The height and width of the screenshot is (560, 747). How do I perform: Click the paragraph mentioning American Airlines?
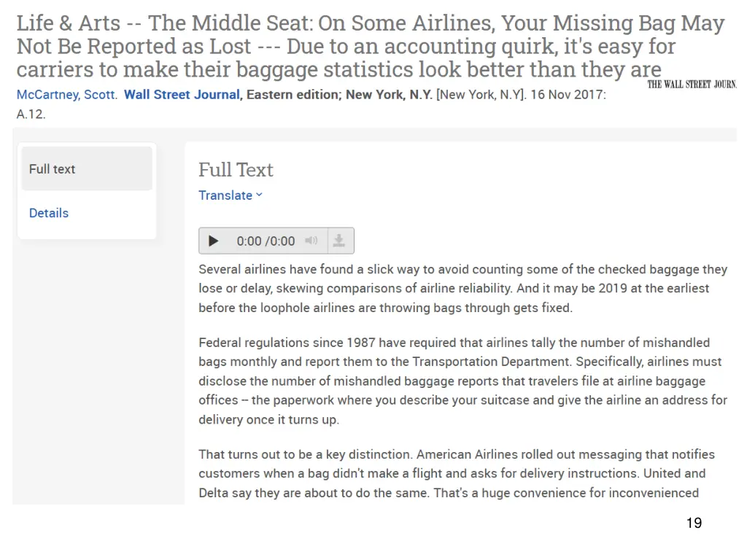pyautogui.click(x=457, y=473)
